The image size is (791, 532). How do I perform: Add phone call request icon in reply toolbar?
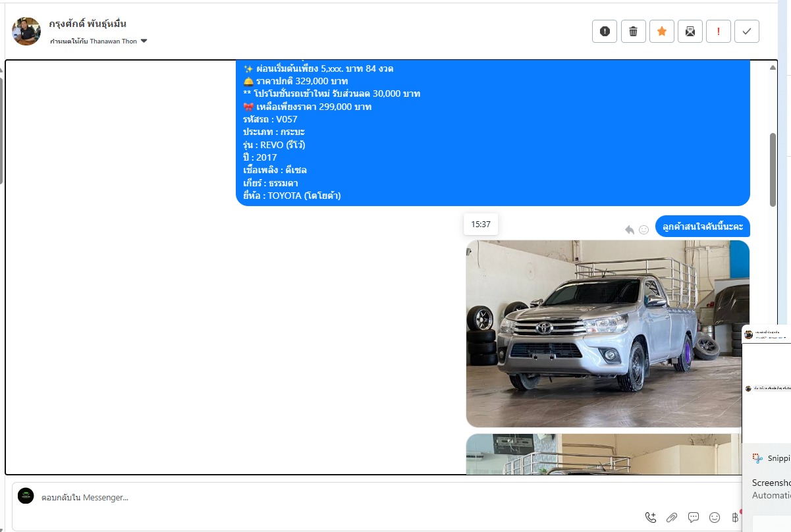[651, 518]
